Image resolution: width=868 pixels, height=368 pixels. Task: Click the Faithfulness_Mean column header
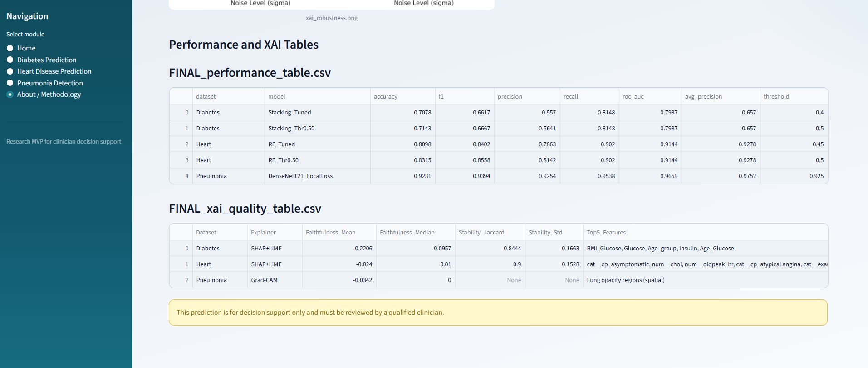tap(339, 232)
